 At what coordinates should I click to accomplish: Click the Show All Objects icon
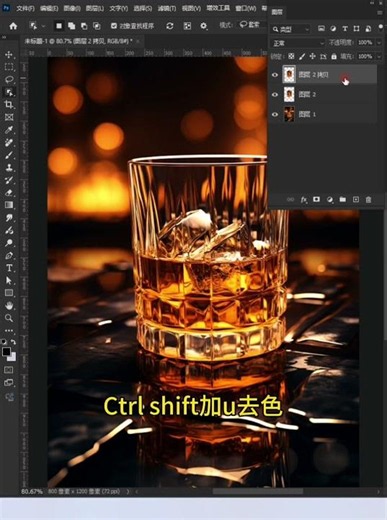point(187,26)
